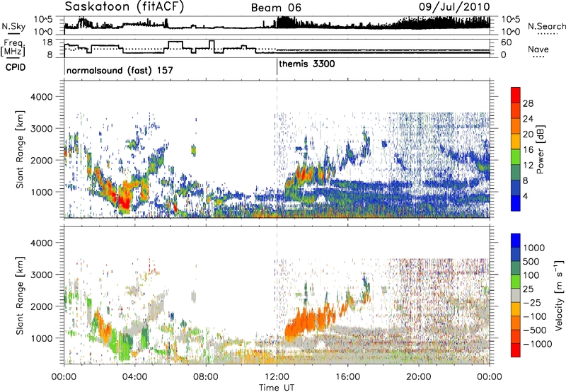The height and width of the screenshot is (392, 566).
Task: Click the '4000' tick of the power panel
Action: [x=42, y=97]
